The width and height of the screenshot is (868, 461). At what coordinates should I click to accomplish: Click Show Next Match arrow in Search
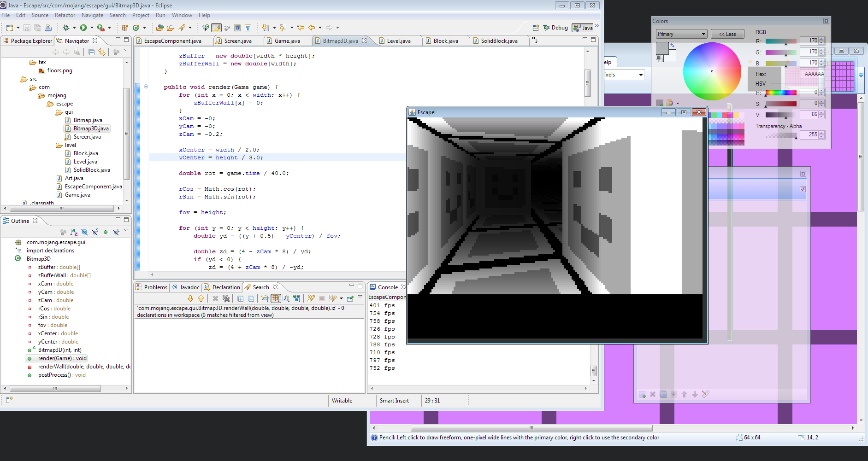click(190, 298)
